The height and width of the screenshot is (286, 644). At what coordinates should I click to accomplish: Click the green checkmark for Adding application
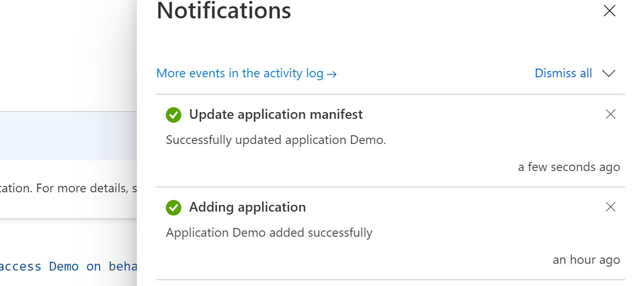[174, 208]
